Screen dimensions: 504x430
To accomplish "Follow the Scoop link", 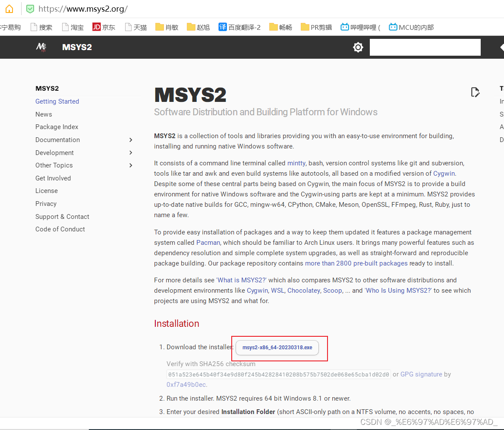I will 333,291.
